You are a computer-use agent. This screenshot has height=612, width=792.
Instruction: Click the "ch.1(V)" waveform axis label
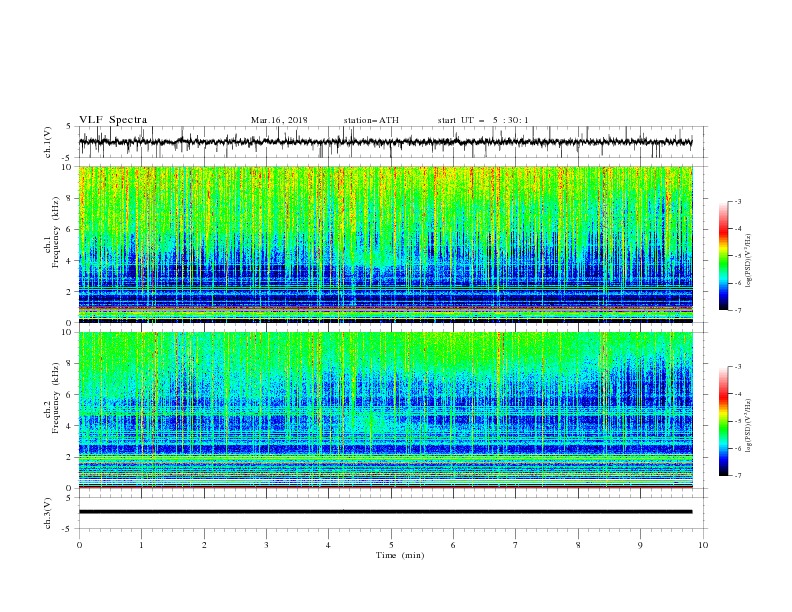pos(48,142)
